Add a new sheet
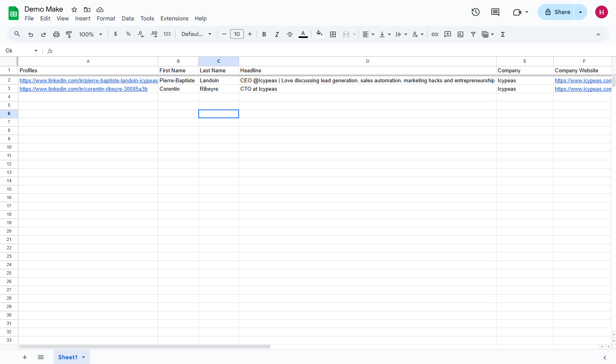The height and width of the screenshot is (364, 616). (x=25, y=357)
